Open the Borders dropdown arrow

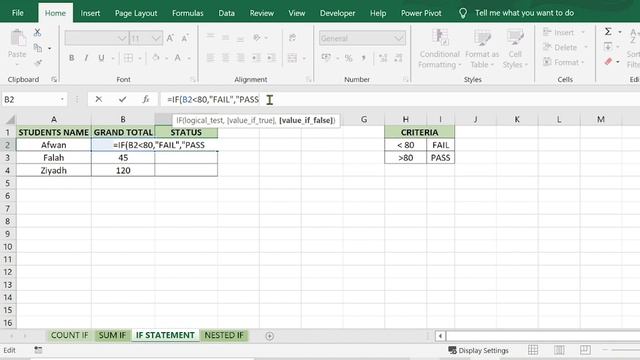coord(140,58)
